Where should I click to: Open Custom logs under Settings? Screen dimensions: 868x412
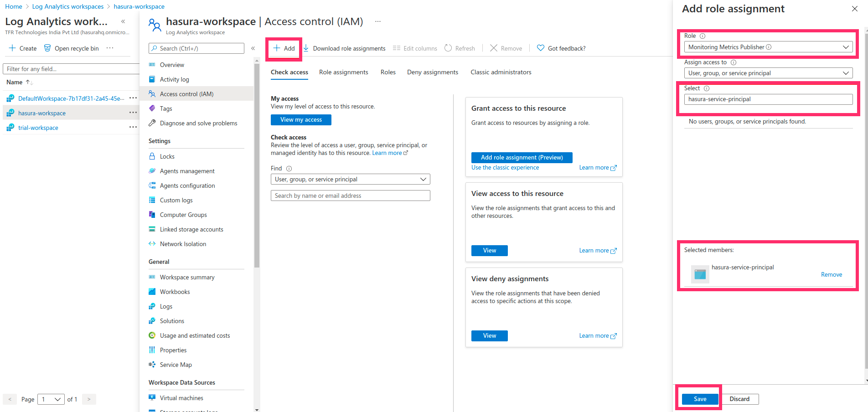(x=176, y=200)
